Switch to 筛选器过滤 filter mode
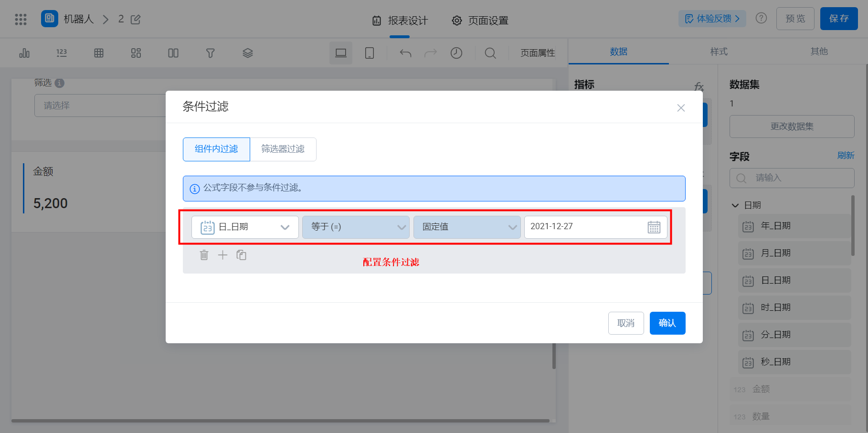 point(283,149)
